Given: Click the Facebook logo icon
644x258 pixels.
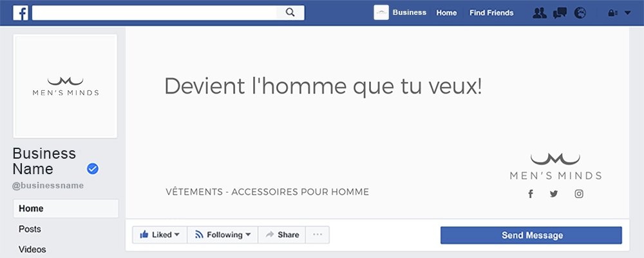Looking at the screenshot, I should (x=20, y=13).
